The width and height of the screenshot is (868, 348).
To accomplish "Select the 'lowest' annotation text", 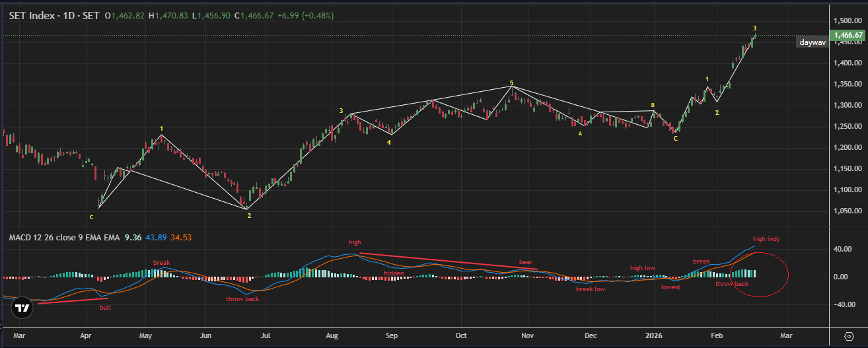I will click(x=670, y=287).
